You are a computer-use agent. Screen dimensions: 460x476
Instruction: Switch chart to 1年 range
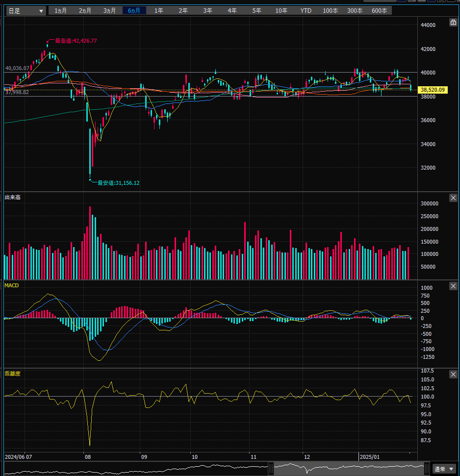click(159, 11)
